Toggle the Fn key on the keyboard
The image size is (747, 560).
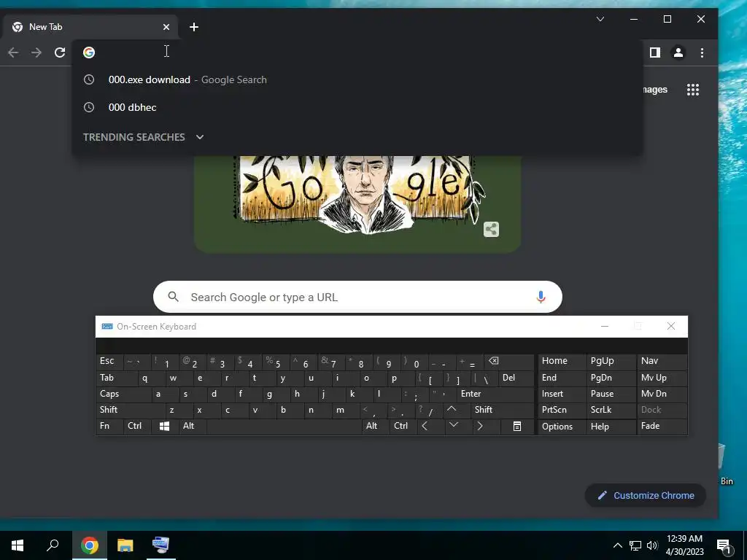tap(109, 426)
